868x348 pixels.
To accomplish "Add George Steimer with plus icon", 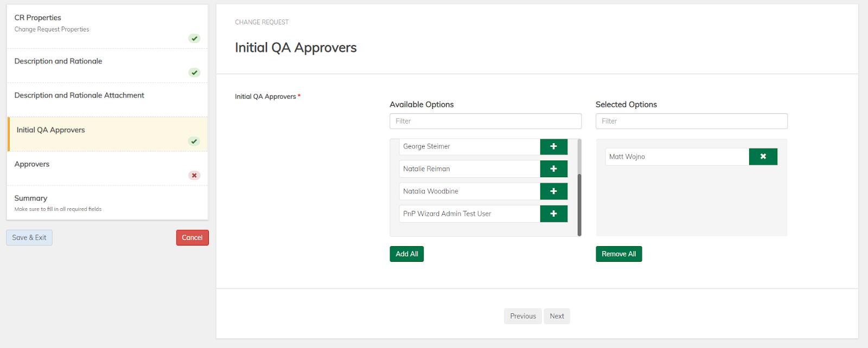I will [x=553, y=146].
